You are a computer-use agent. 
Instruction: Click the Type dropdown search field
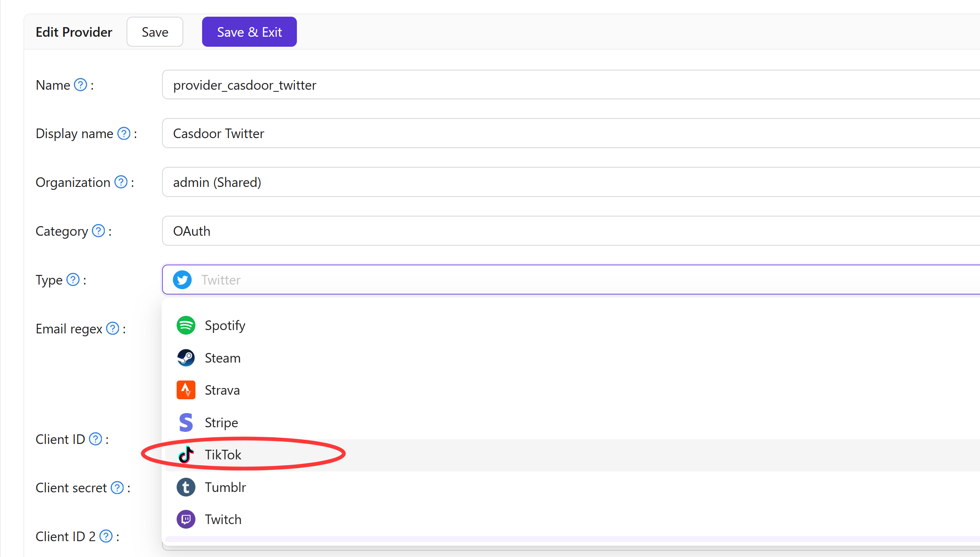571,280
